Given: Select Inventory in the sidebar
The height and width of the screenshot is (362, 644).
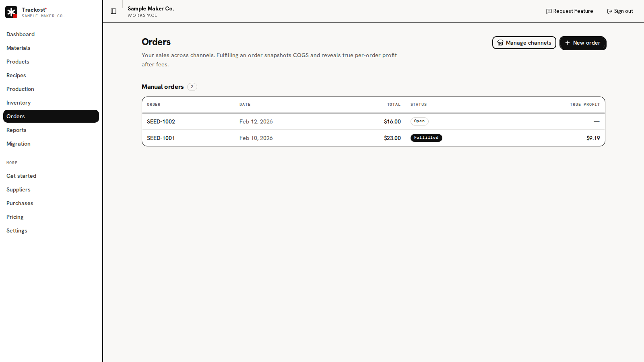Looking at the screenshot, I should coord(51,103).
